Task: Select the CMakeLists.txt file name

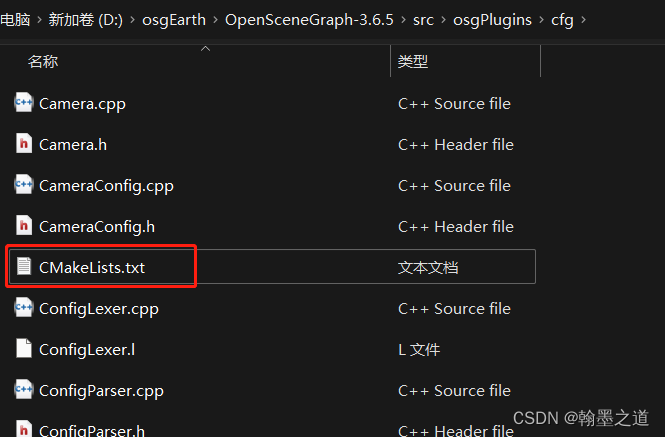Action: 92,268
